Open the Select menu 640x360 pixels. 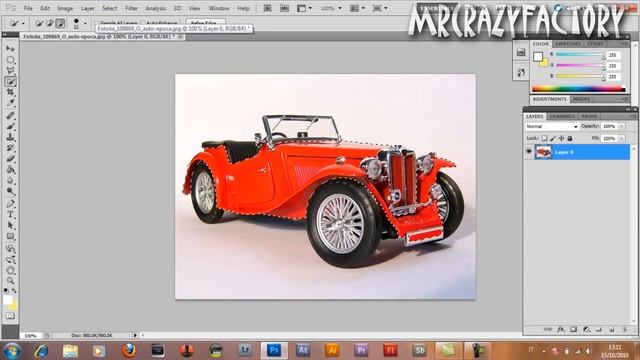(x=109, y=8)
